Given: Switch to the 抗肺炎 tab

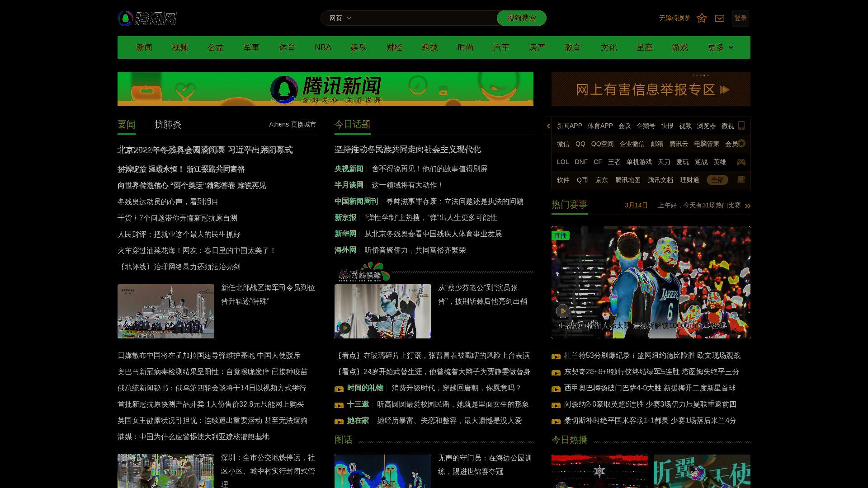Looking at the screenshot, I should 168,125.
